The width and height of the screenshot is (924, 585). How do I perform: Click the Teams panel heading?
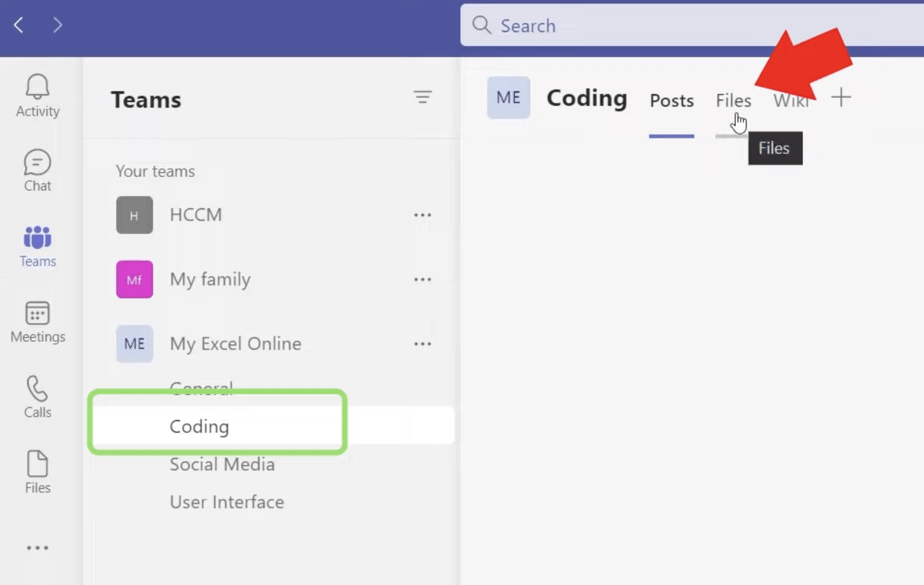[146, 99]
